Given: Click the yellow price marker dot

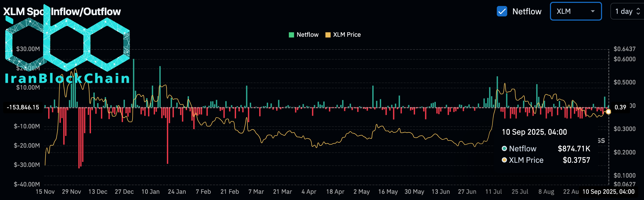Looking at the screenshot, I should click(608, 112).
